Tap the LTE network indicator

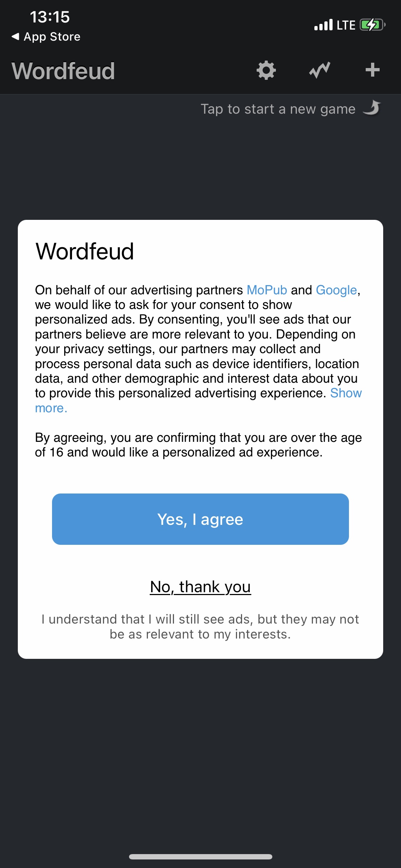(x=346, y=25)
